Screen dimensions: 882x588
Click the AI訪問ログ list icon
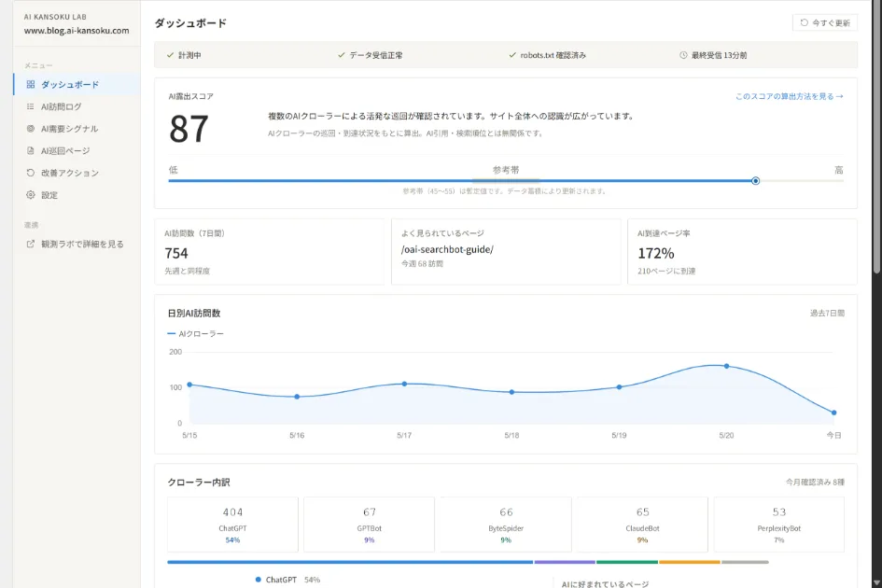(x=31, y=106)
